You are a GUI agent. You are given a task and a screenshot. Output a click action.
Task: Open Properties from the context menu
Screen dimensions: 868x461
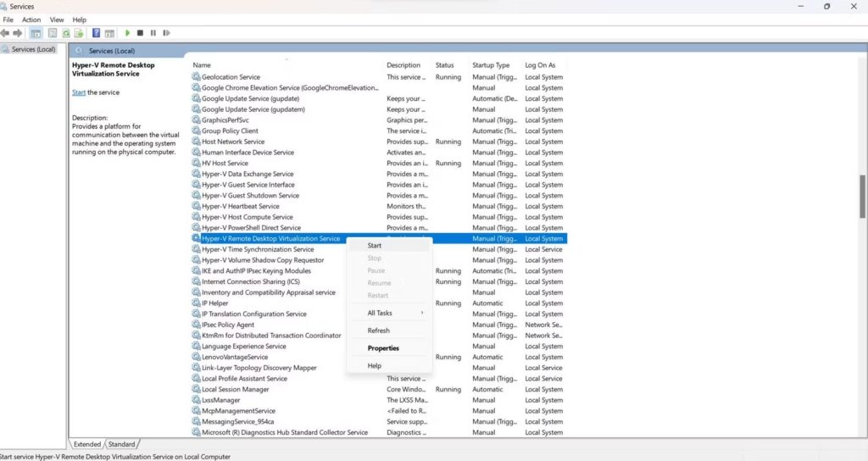coord(383,348)
